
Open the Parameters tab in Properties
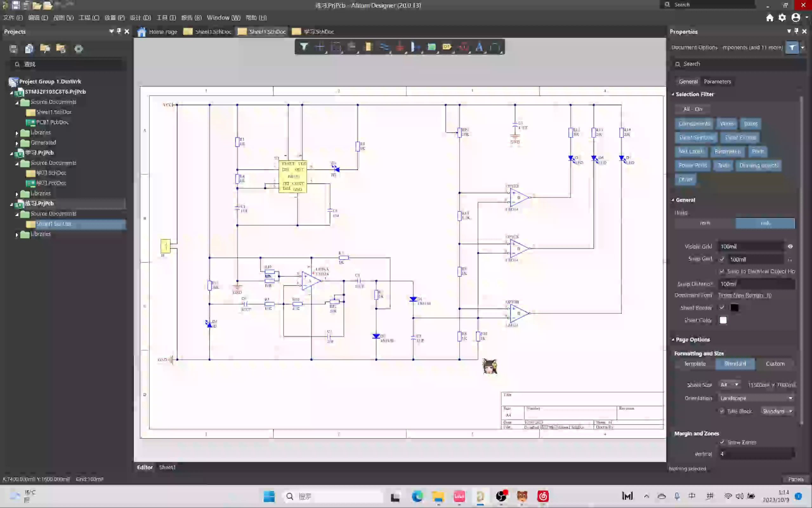pos(717,82)
